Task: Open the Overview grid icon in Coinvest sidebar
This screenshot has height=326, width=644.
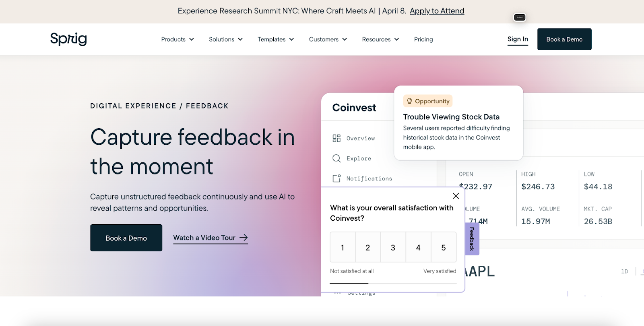Action: [336, 138]
